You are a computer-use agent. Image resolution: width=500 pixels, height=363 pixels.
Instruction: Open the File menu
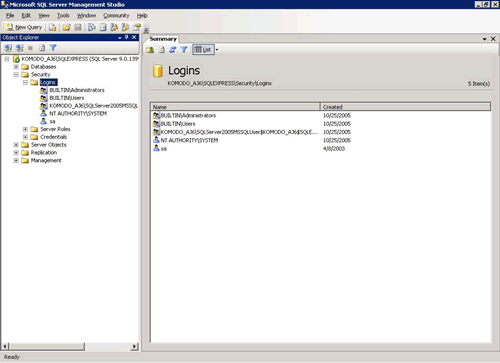10,16
